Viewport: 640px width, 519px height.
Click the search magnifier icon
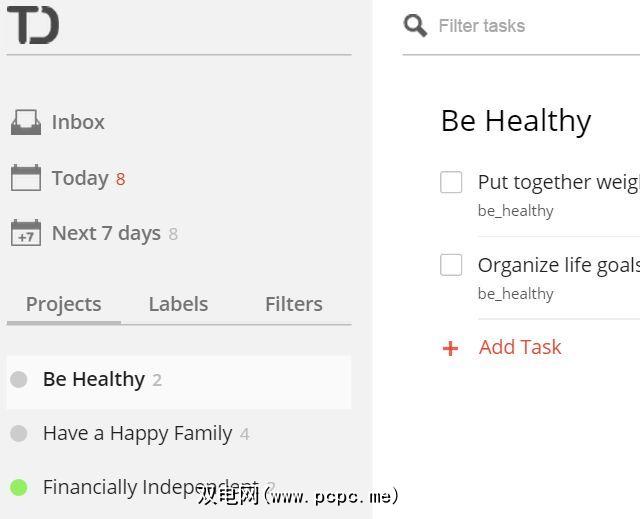[x=415, y=25]
